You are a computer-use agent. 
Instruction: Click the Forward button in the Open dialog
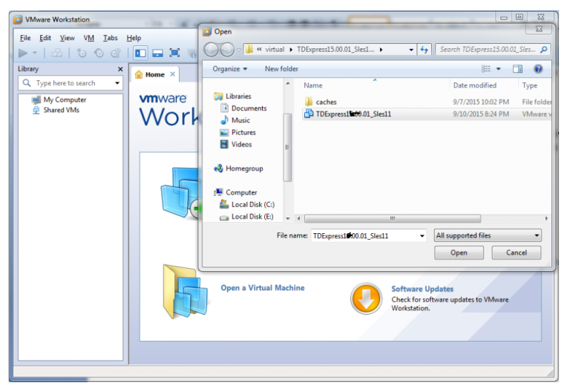coord(227,50)
